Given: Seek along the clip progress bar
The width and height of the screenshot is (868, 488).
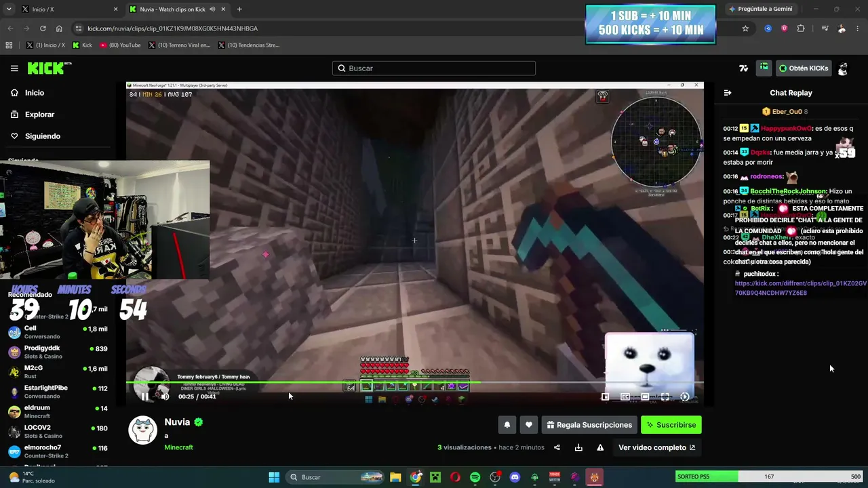Looking at the screenshot, I should coord(414,383).
